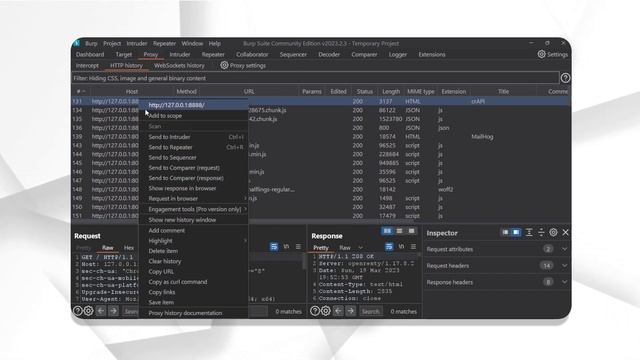Open the WebSockets history tab
The height and width of the screenshot is (360, 640).
pos(179,65)
